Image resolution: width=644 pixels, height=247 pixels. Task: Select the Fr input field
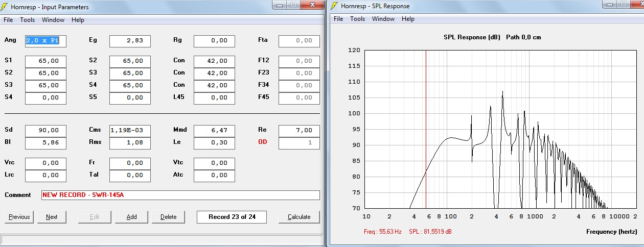click(130, 163)
